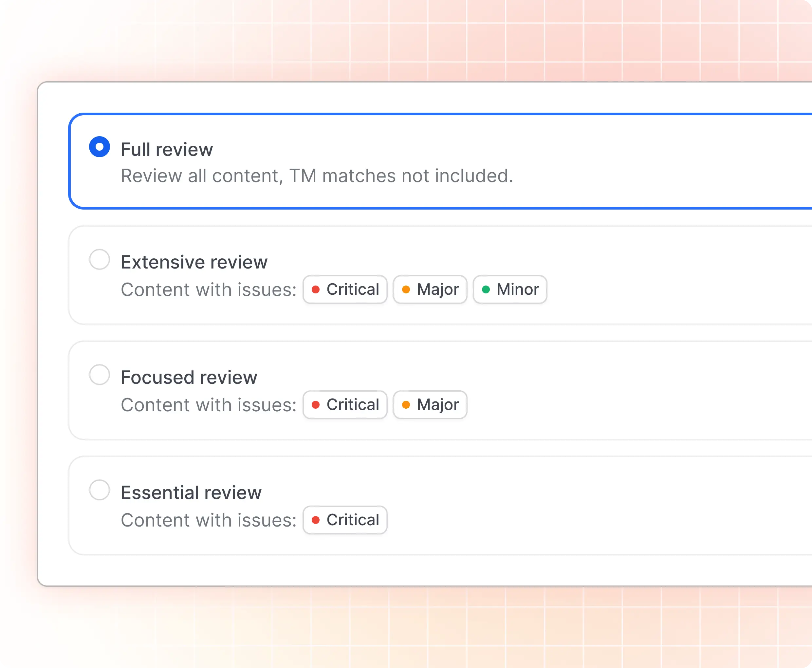Click 'Content with issues:' in Extensive review
Screen dimensions: 812x668
pyautogui.click(x=209, y=290)
